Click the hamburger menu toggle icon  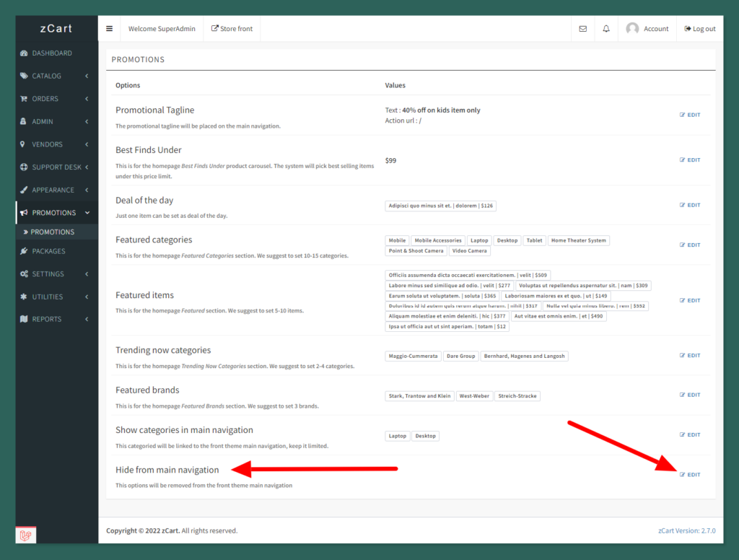click(x=109, y=29)
